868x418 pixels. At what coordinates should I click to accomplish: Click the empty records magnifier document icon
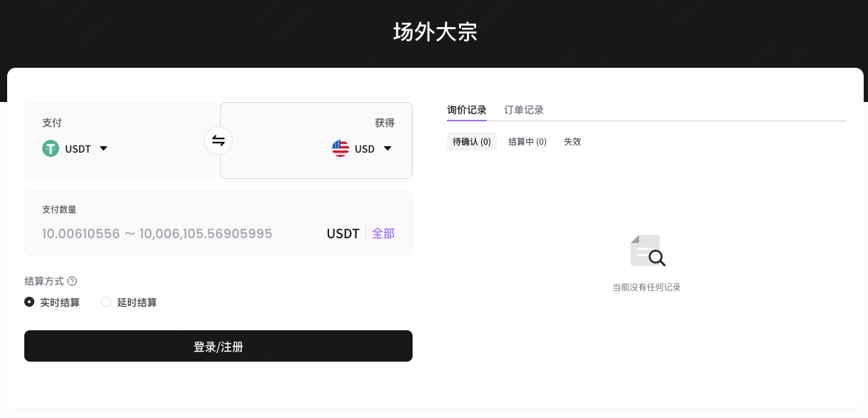(x=647, y=251)
